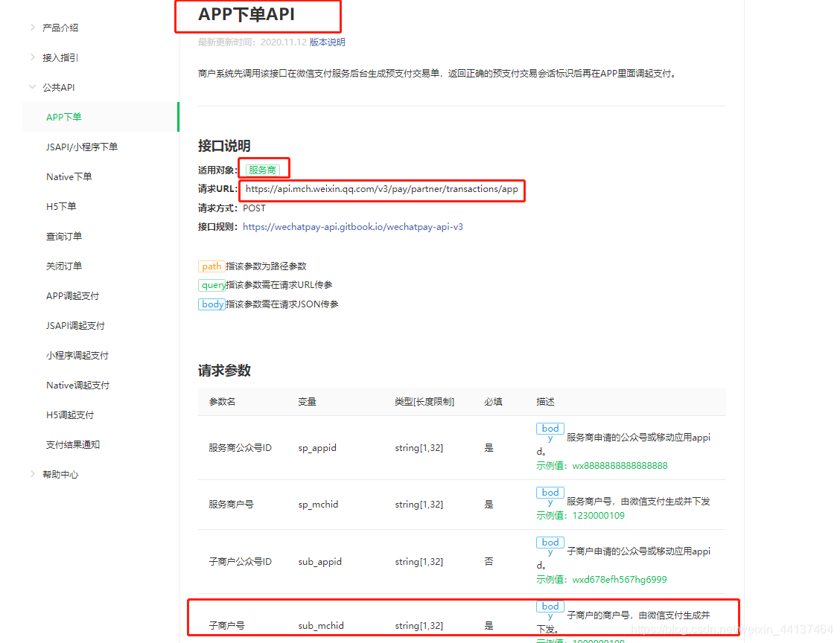The width and height of the screenshot is (840, 643).
Task: Expand the 产品介绍 section chevron
Action: point(32,28)
